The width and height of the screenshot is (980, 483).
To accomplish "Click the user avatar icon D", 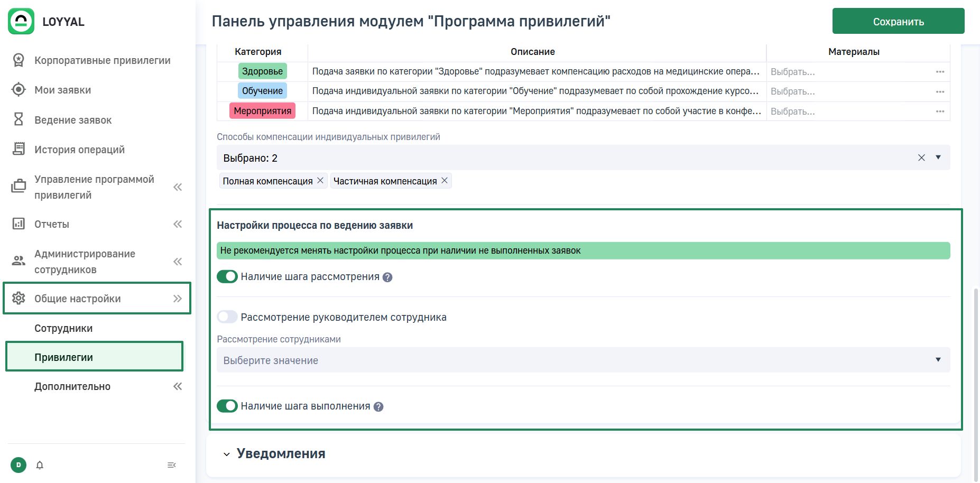I will (x=19, y=465).
